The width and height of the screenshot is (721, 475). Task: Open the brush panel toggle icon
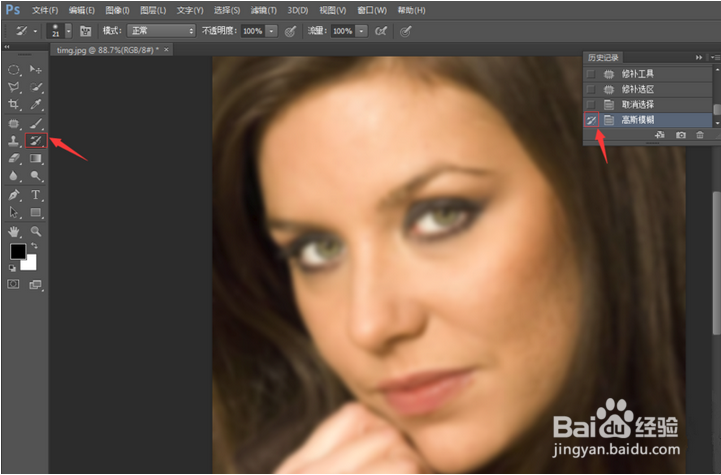click(x=86, y=31)
